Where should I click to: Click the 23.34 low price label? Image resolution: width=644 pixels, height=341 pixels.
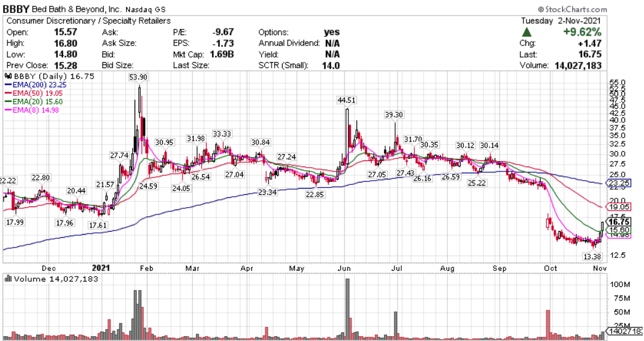[267, 192]
